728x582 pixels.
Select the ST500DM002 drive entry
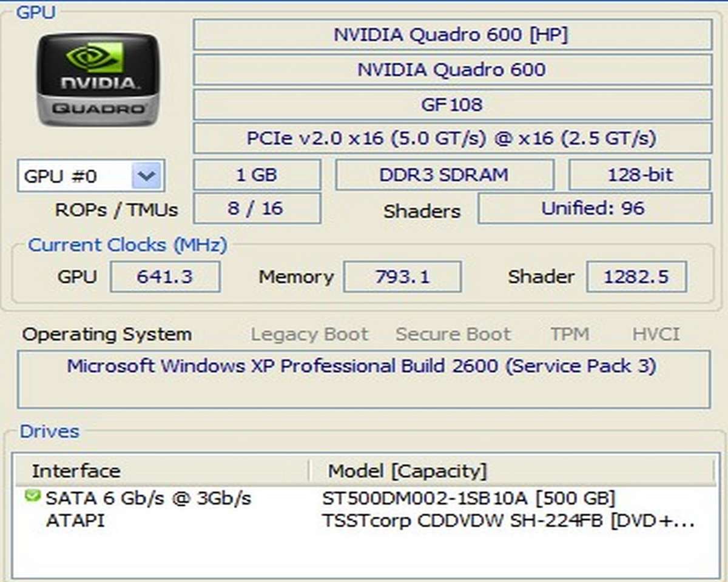pos(467,498)
